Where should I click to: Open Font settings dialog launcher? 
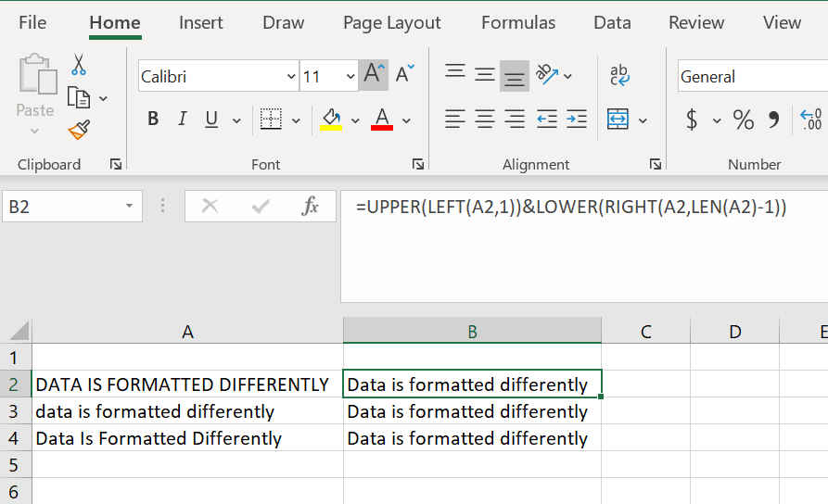point(418,165)
